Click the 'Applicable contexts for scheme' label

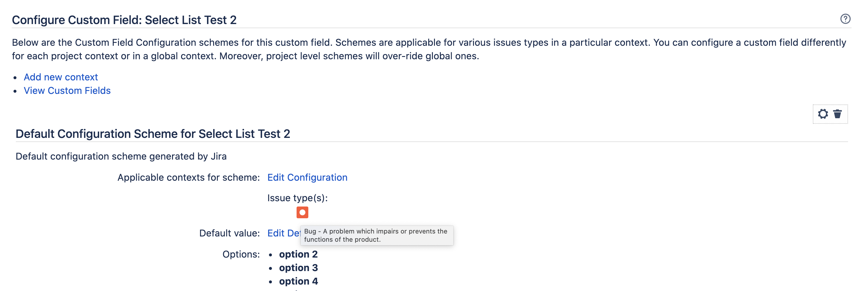(x=188, y=177)
